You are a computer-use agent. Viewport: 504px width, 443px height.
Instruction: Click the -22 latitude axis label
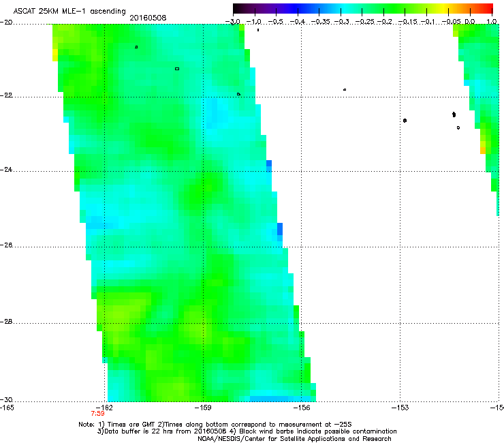6,95
